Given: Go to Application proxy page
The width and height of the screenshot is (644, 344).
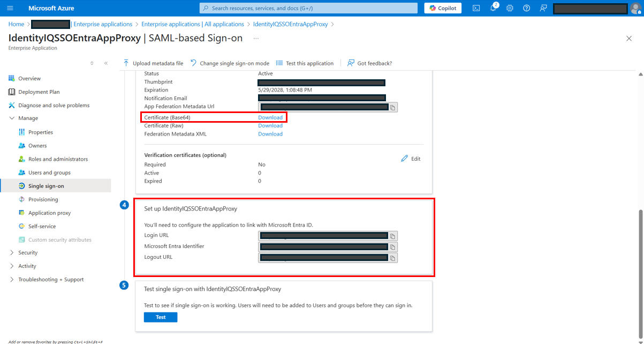Looking at the screenshot, I should pos(49,213).
